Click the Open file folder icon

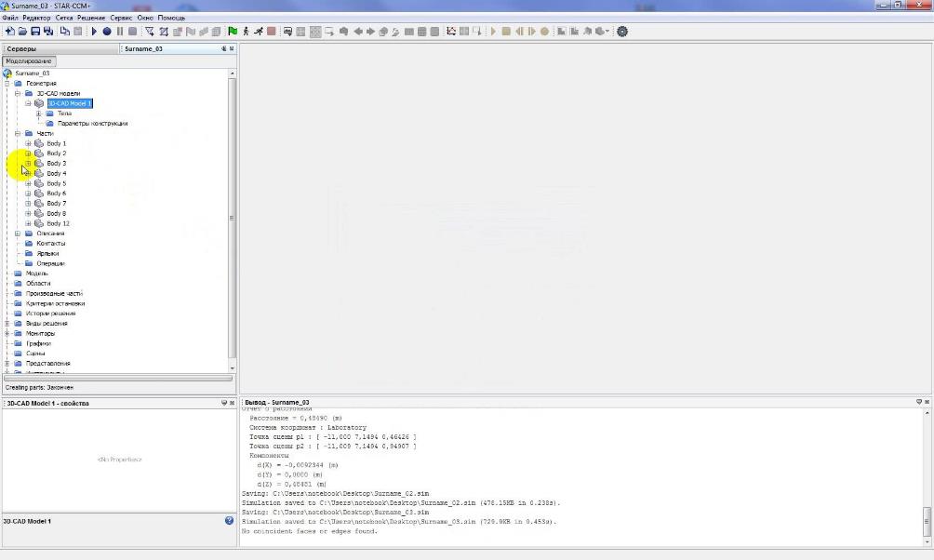[22, 32]
